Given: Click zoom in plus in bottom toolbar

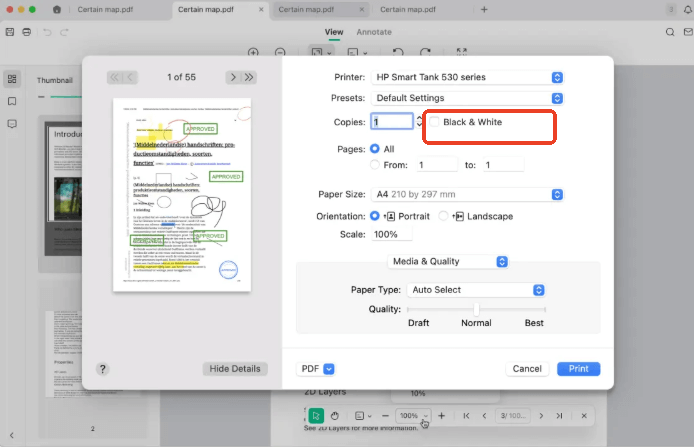Looking at the screenshot, I should tap(441, 416).
